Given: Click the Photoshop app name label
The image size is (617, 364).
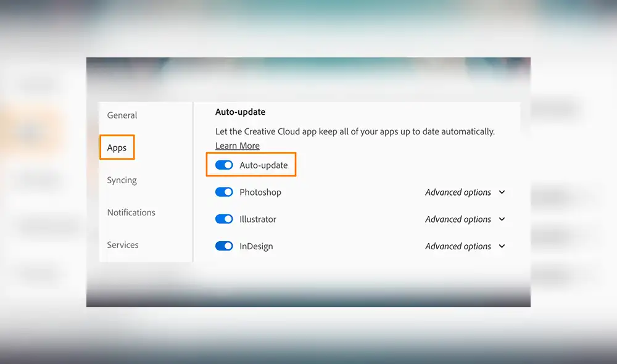Looking at the screenshot, I should (260, 192).
